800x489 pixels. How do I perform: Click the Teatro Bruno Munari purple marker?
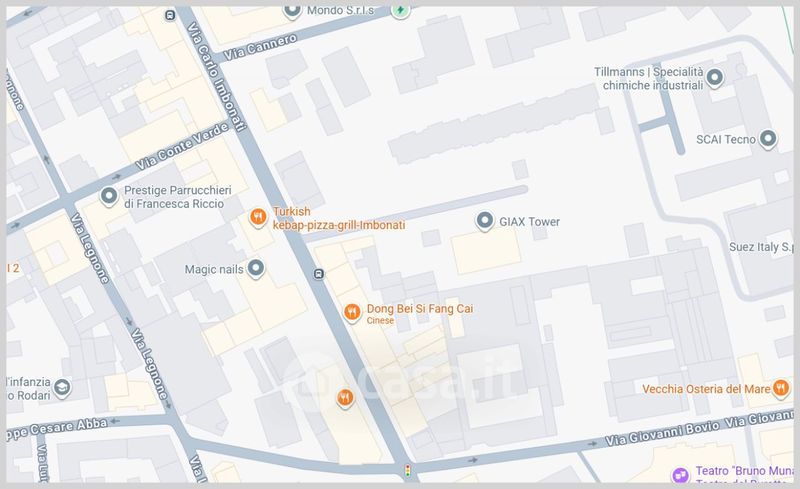click(x=681, y=475)
